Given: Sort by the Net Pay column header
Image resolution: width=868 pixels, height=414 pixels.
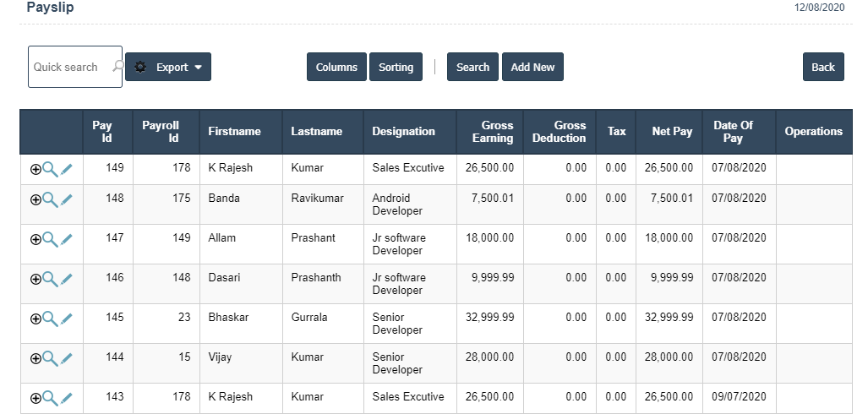Looking at the screenshot, I should pyautogui.click(x=671, y=132).
